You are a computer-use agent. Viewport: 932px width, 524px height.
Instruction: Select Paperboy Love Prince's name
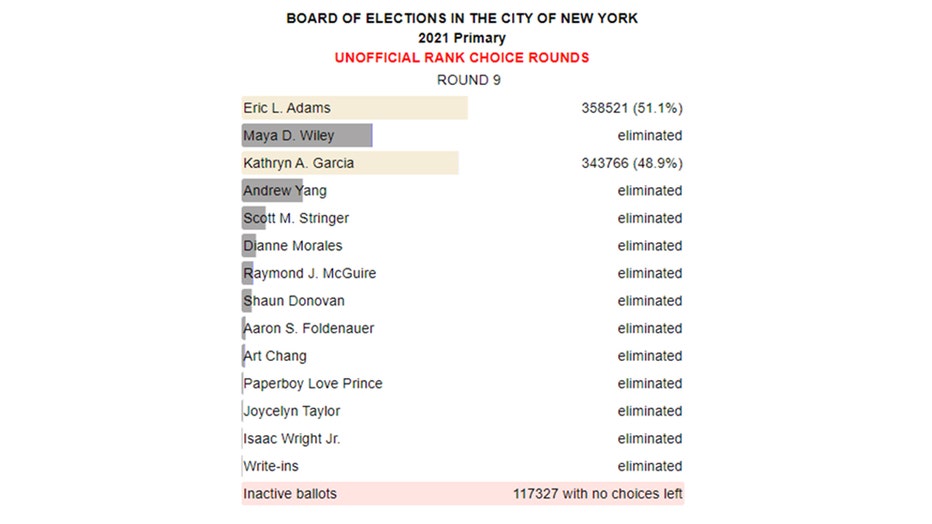pos(312,383)
